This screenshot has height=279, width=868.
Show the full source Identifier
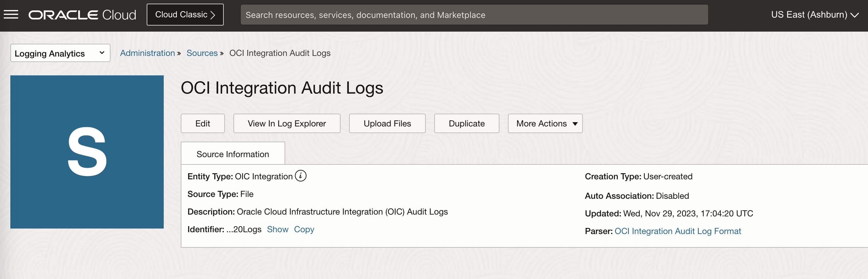click(278, 229)
